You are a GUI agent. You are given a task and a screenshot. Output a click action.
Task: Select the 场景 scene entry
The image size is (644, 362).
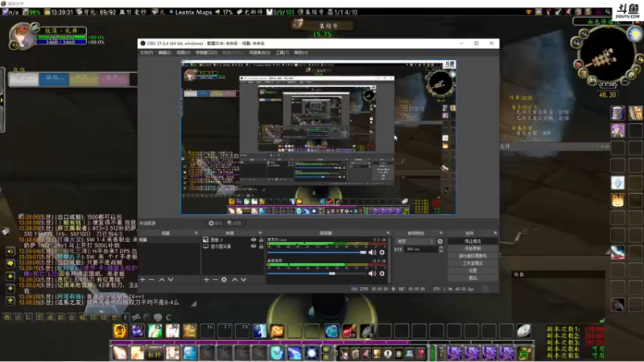coord(169,240)
